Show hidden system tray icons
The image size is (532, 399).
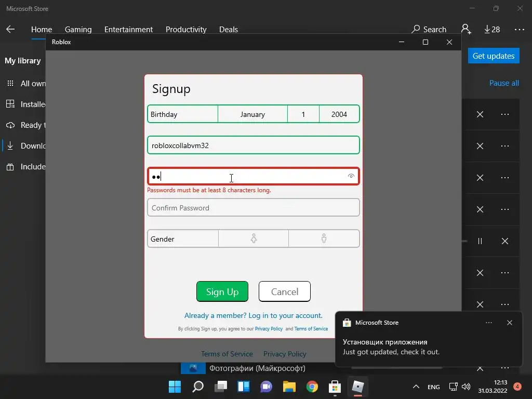click(x=416, y=387)
